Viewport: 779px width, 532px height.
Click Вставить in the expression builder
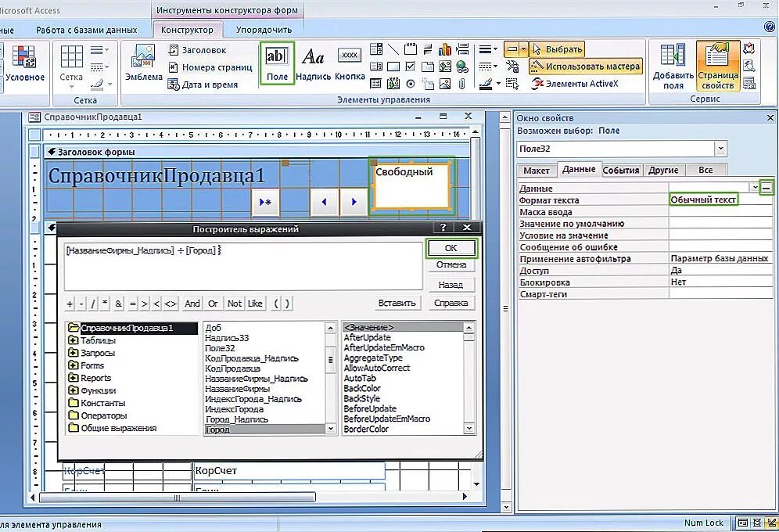tap(397, 303)
